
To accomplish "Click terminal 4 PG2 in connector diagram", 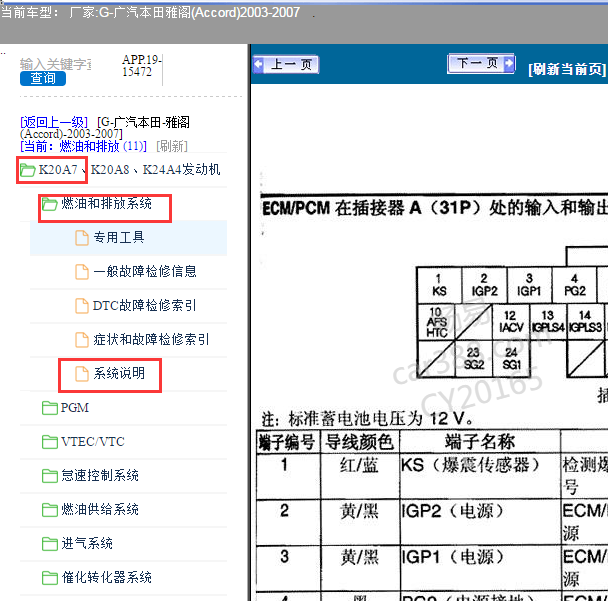I will (574, 285).
